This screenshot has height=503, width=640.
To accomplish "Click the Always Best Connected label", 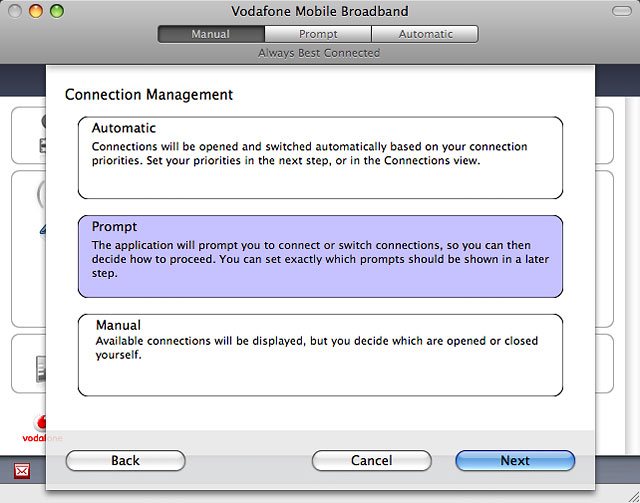I will 318,52.
